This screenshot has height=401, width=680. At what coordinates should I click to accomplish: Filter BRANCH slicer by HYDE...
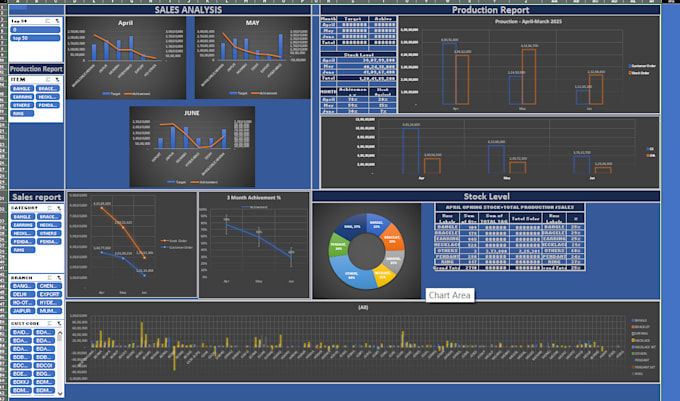(49, 303)
